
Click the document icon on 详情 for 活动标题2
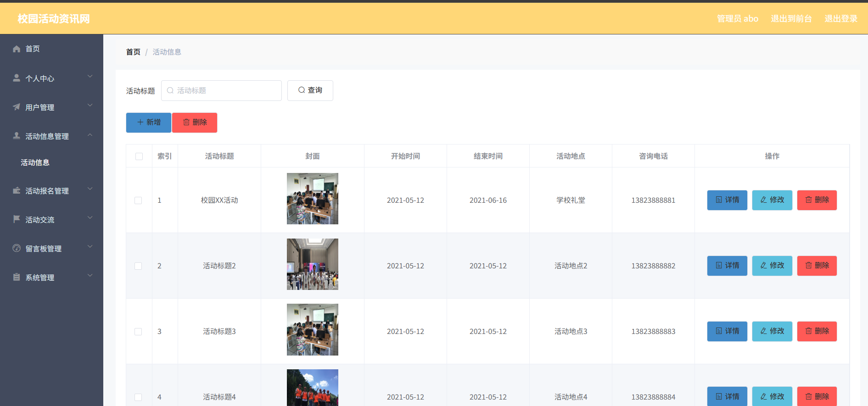tap(719, 265)
